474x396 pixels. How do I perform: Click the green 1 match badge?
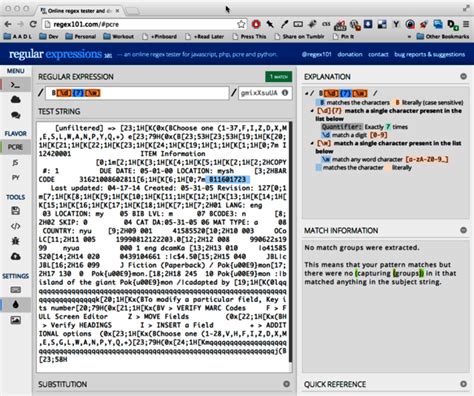click(x=279, y=77)
